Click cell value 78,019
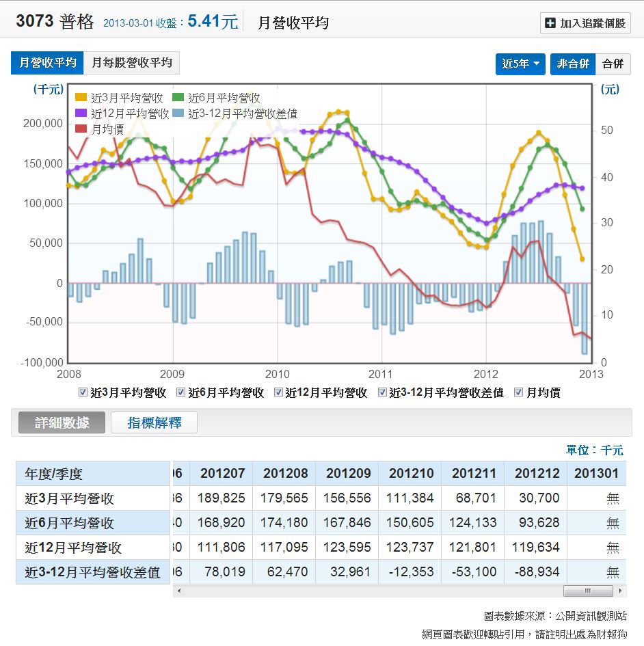 pyautogui.click(x=224, y=572)
